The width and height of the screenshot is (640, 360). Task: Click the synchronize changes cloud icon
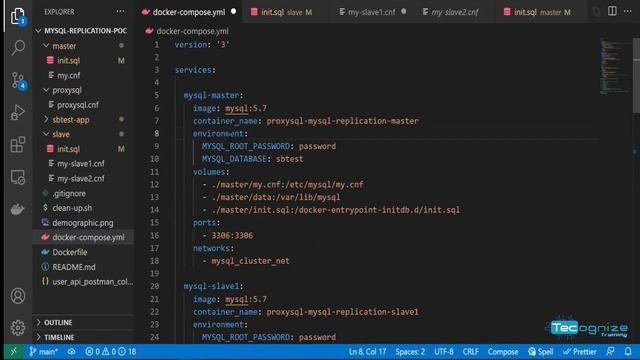click(x=71, y=351)
